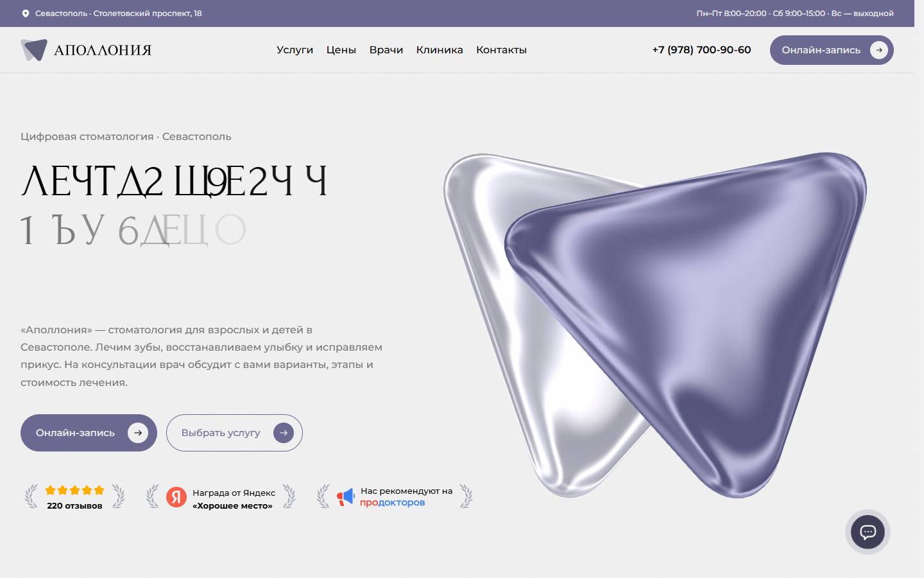The width and height of the screenshot is (924, 578).
Task: Click the 220 отзывов badge text
Action: coord(74,506)
